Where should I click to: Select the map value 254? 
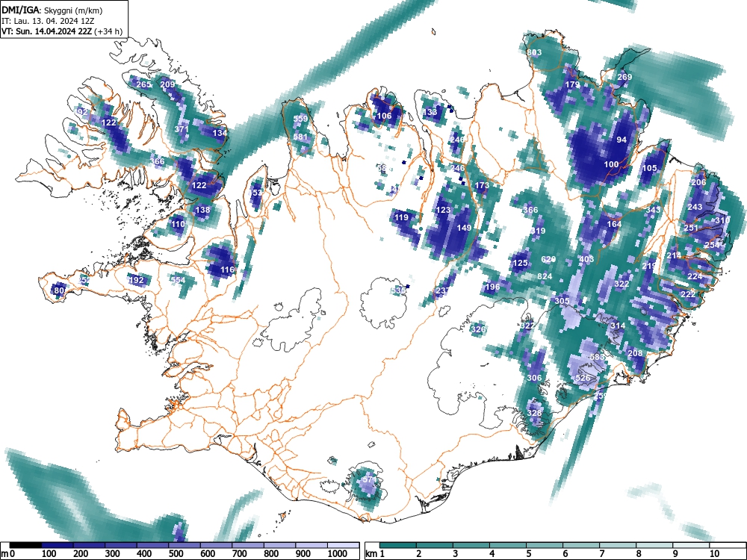pyautogui.click(x=712, y=245)
